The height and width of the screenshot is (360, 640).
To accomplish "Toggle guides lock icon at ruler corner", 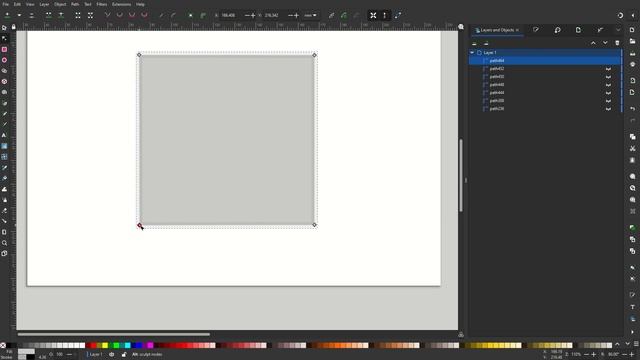I will (13, 27).
